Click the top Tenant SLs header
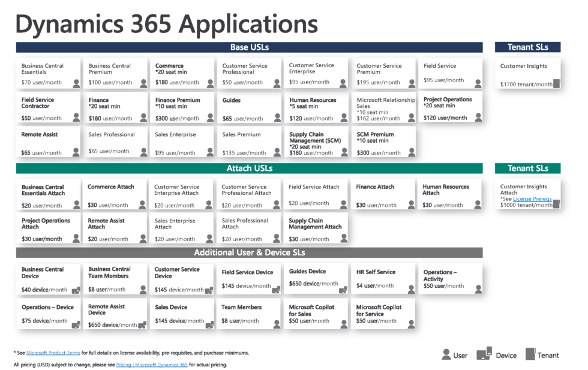 (x=527, y=47)
